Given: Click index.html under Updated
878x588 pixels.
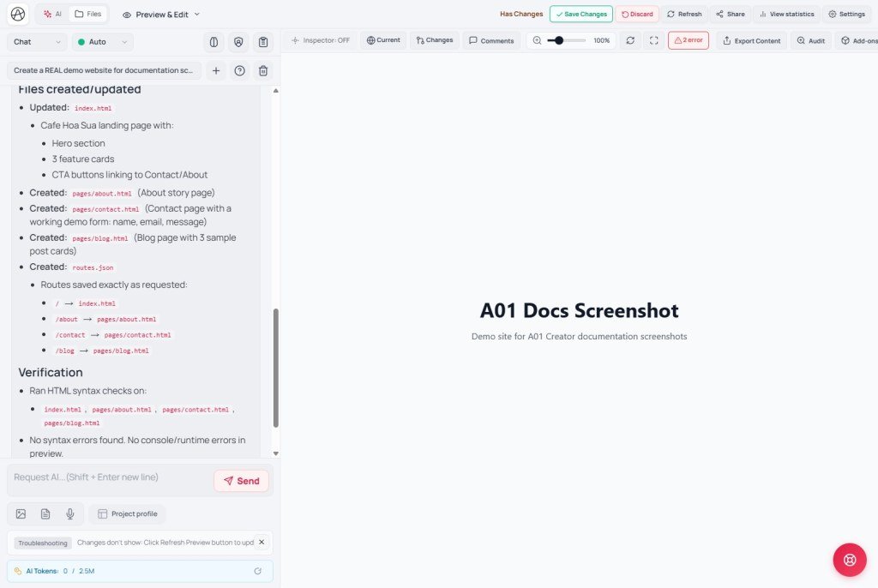Looking at the screenshot, I should pyautogui.click(x=93, y=108).
